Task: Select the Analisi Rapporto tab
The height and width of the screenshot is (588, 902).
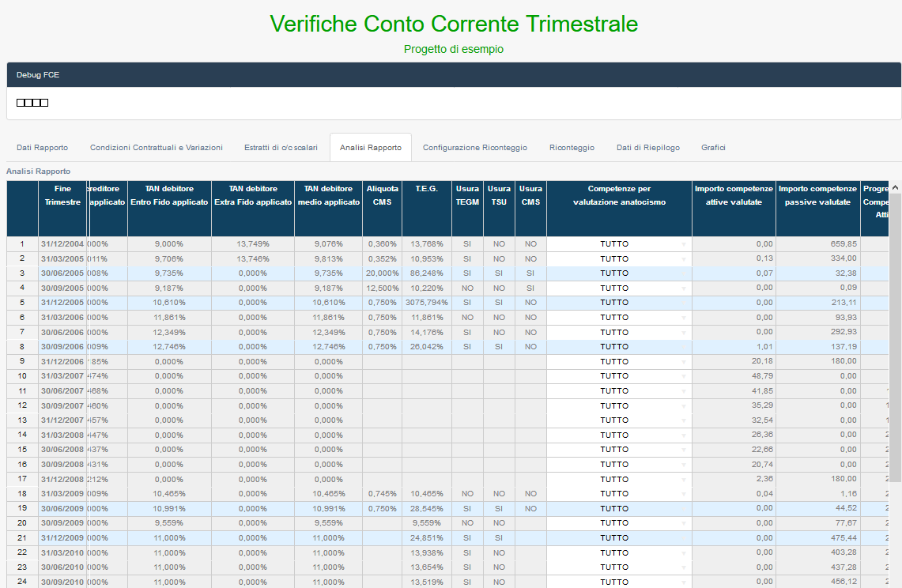Action: click(x=371, y=147)
